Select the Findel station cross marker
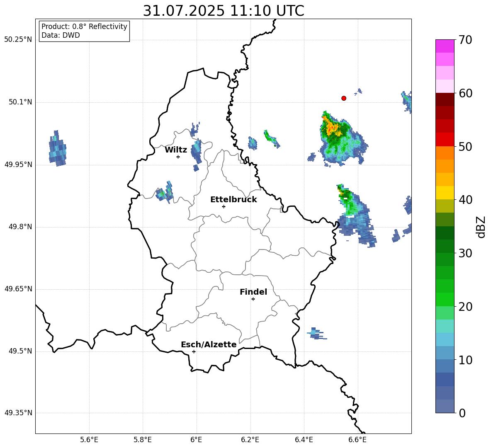 253,299
